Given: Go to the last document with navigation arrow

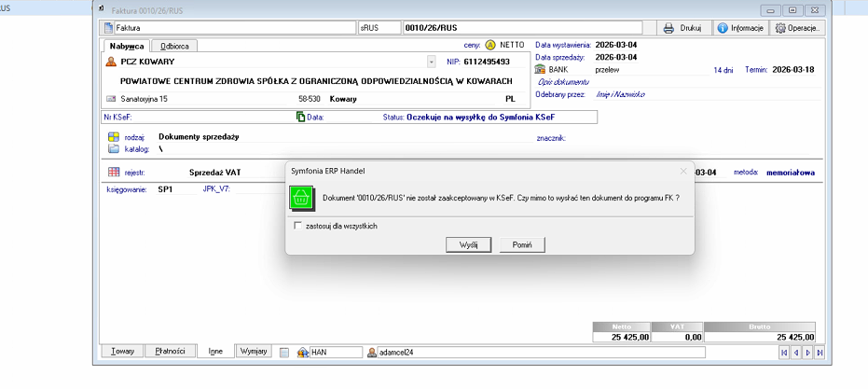Looking at the screenshot, I should click(820, 353).
